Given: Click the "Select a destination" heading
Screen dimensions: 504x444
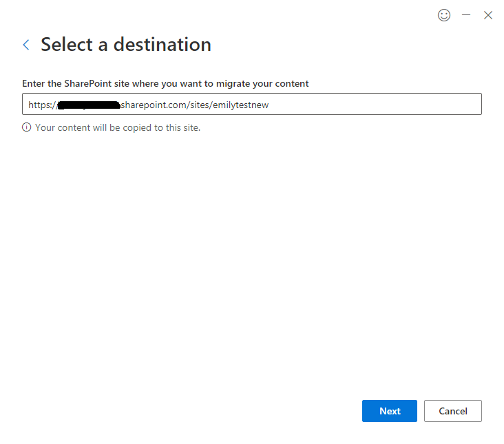Looking at the screenshot, I should click(126, 45).
